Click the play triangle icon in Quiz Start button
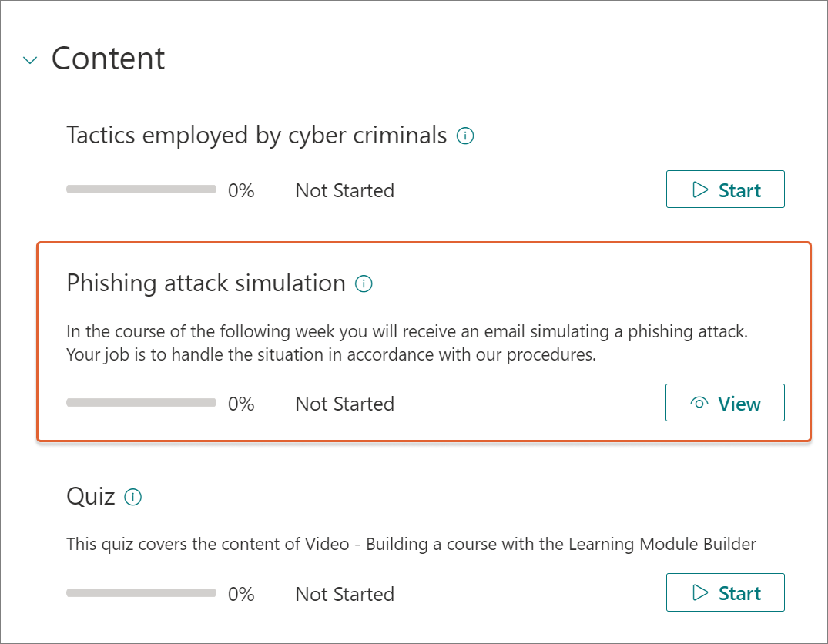This screenshot has height=644, width=828. (699, 592)
